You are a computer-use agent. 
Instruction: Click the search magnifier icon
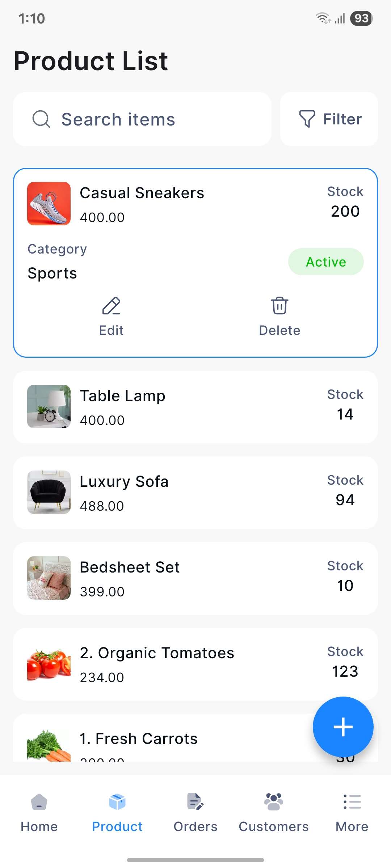point(41,119)
